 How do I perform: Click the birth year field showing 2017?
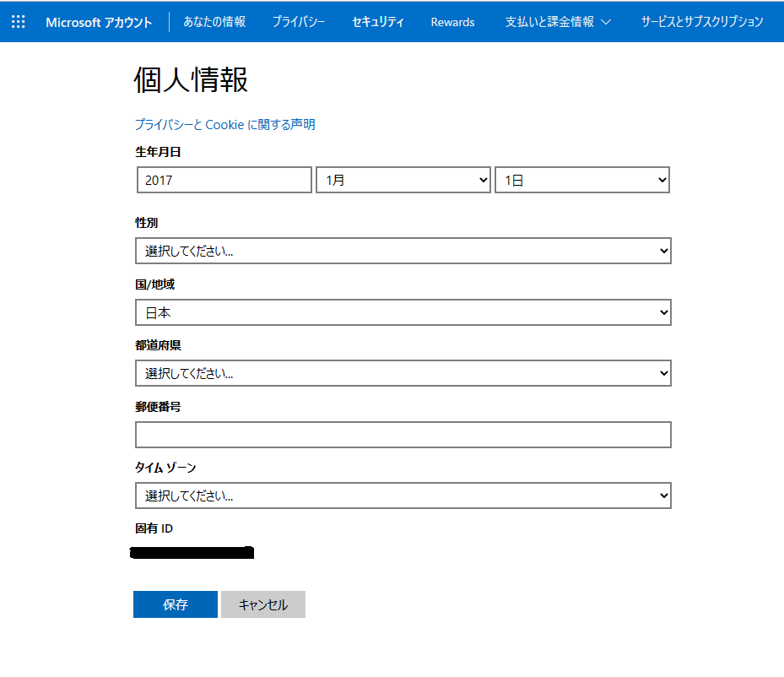pyautogui.click(x=224, y=180)
